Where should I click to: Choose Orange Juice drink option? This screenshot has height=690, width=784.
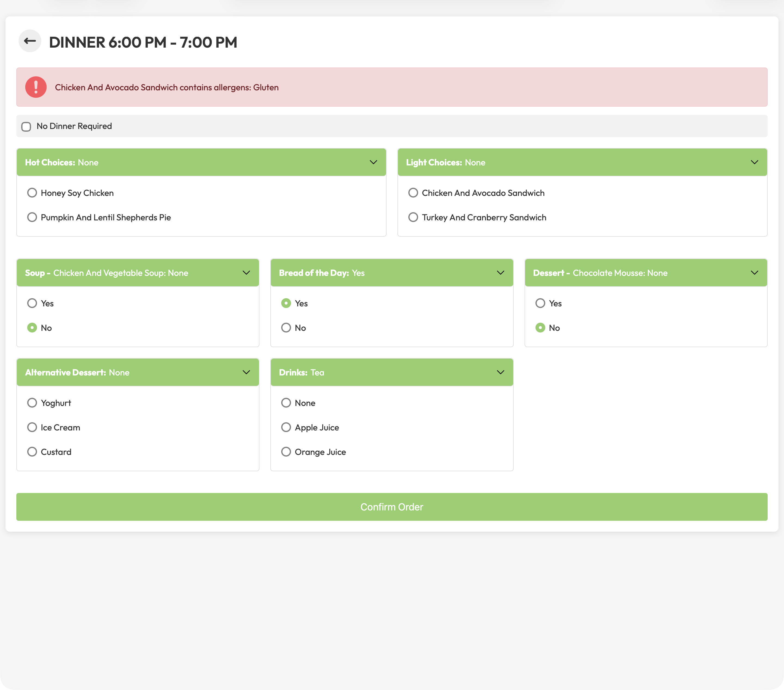click(x=286, y=452)
